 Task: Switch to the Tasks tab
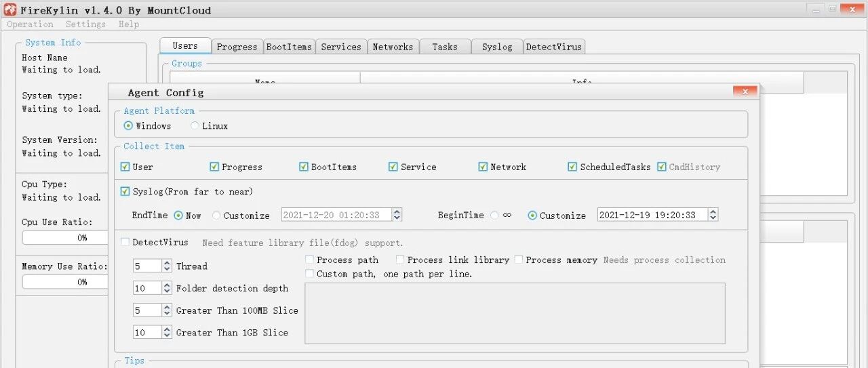pos(445,47)
